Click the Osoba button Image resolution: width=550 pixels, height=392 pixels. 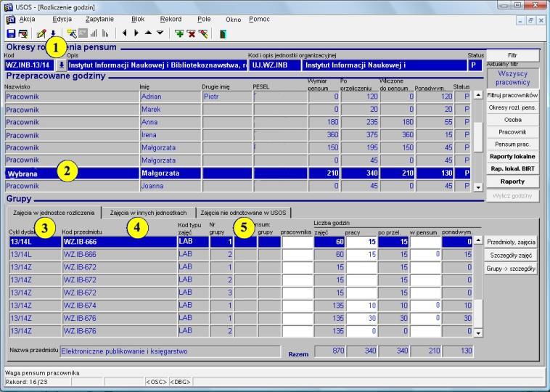point(512,120)
